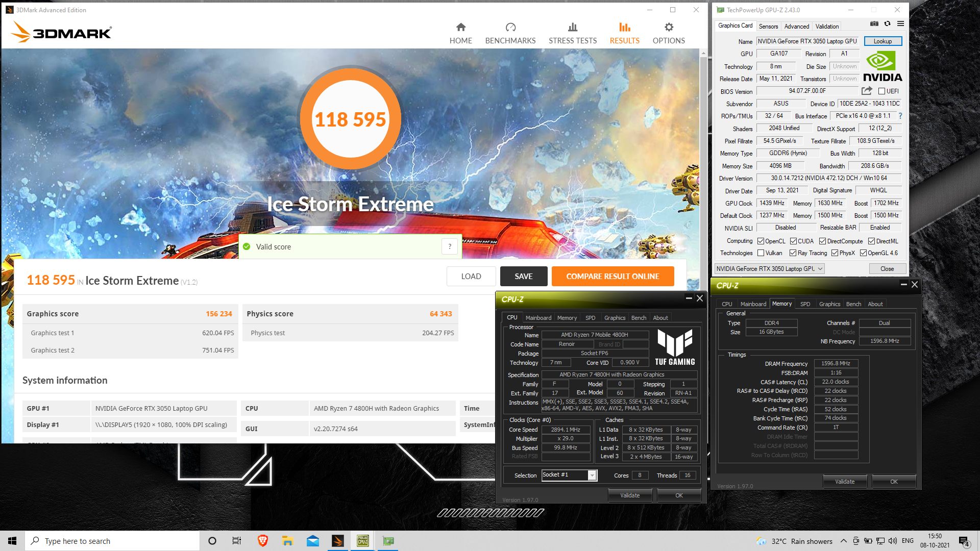980x551 pixels.
Task: Click Validate in right CPU-Z window
Action: coord(845,481)
